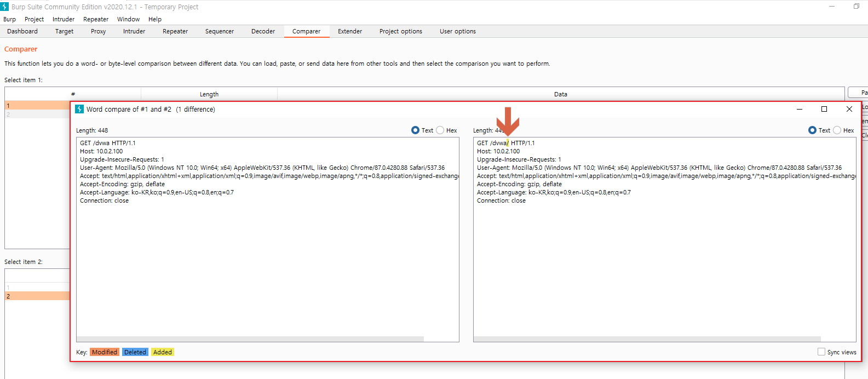Switch to the Extender tab

350,31
